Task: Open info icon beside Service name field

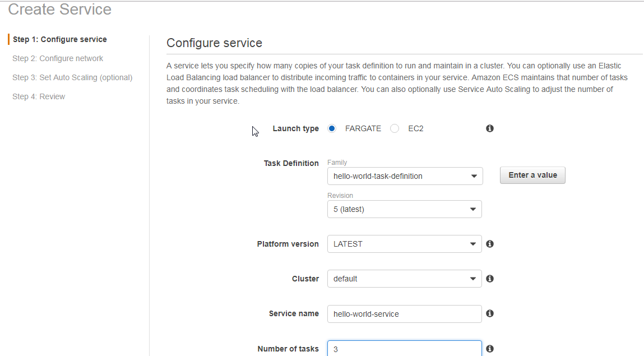Action: pyautogui.click(x=489, y=313)
